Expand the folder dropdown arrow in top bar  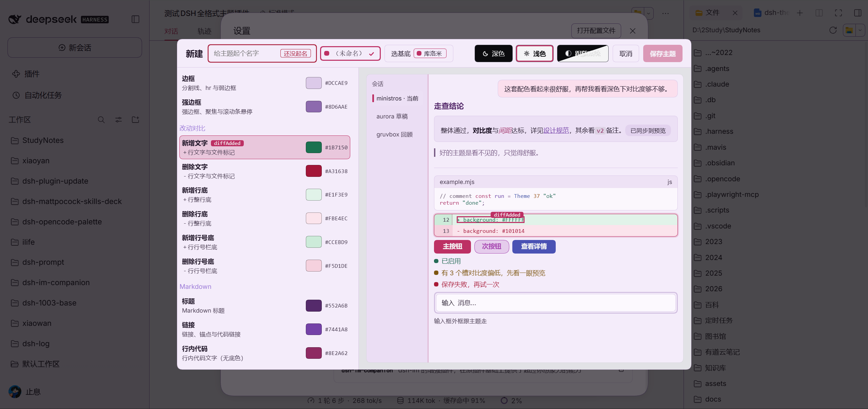648,13
